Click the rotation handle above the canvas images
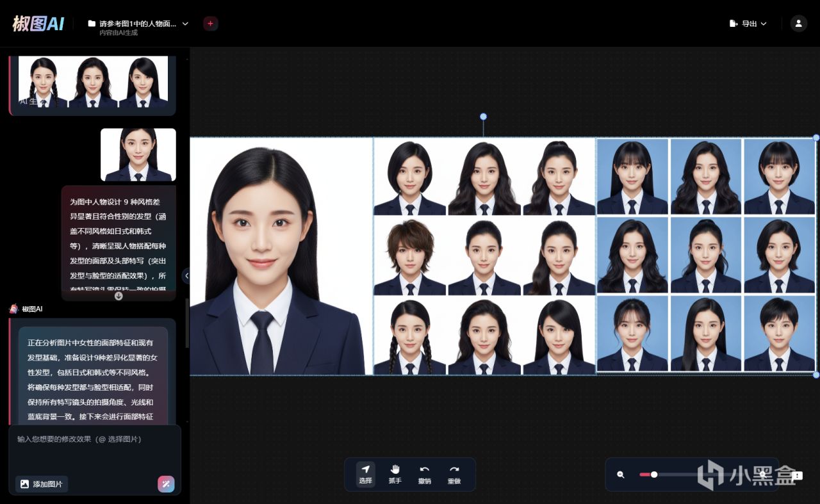The height and width of the screenshot is (504, 820). [484, 117]
